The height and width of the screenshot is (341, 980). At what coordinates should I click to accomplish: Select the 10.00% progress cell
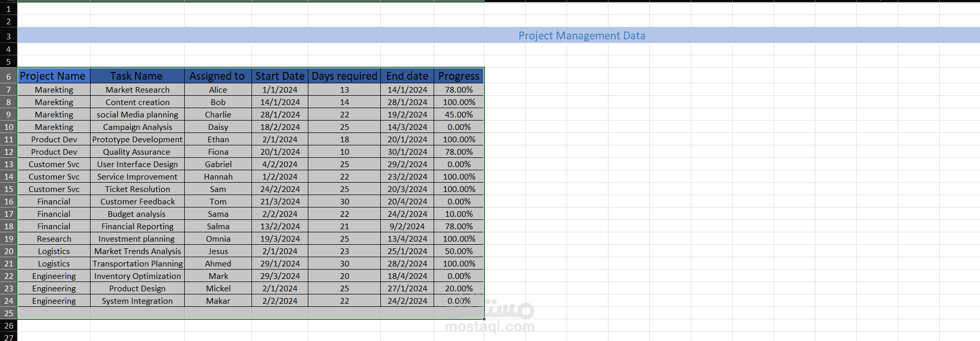pos(459,214)
